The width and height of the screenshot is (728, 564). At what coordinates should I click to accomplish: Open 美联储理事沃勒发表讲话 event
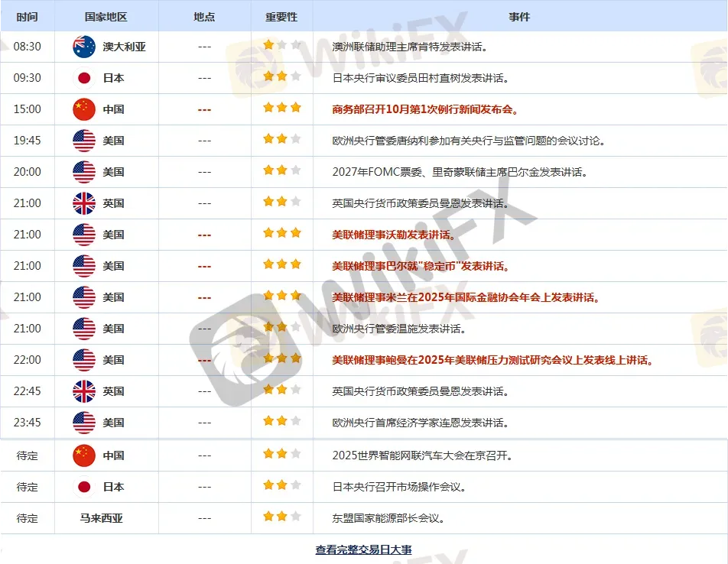394,235
